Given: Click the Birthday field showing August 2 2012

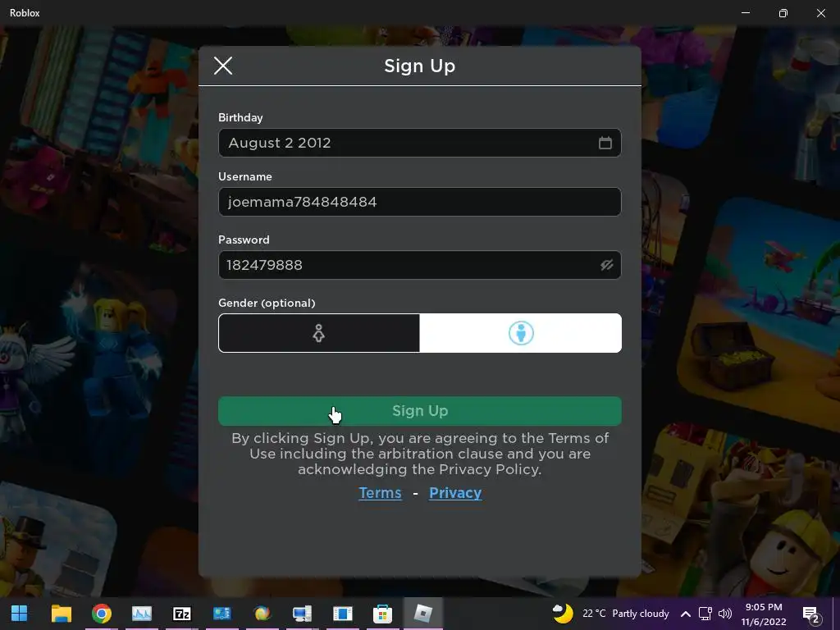Looking at the screenshot, I should point(419,143).
